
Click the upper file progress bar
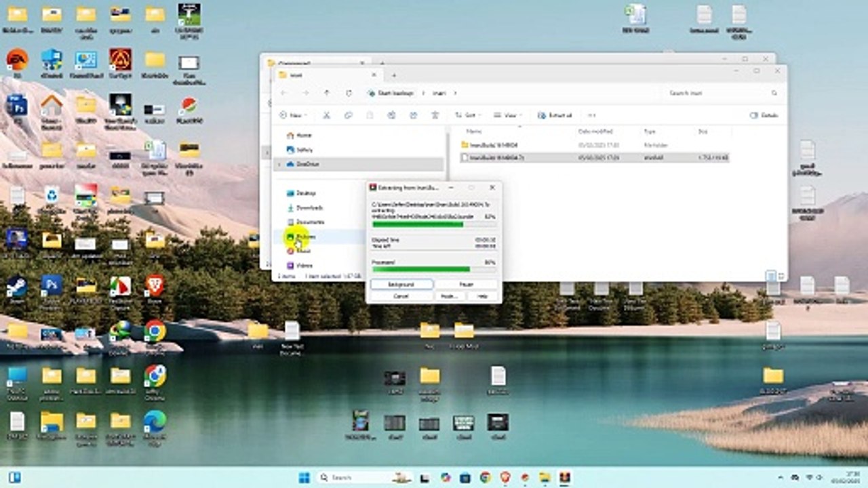(433, 224)
